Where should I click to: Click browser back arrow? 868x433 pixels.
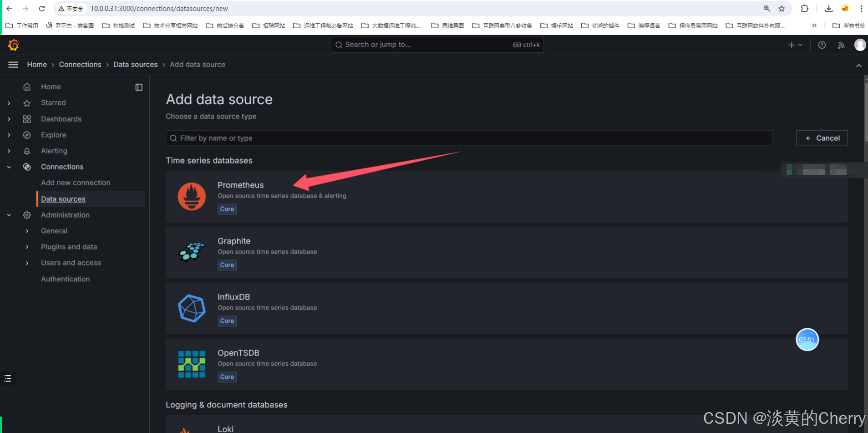(x=9, y=9)
